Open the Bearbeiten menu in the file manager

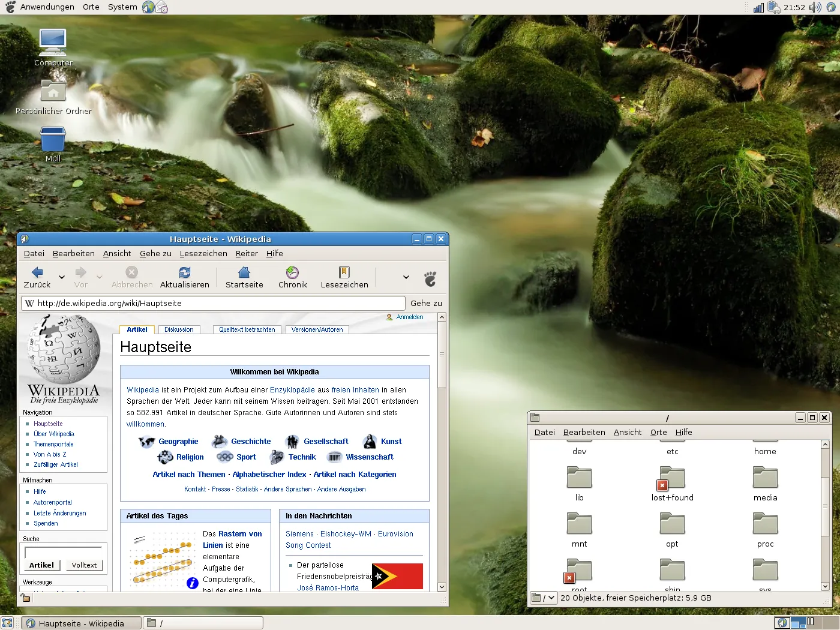click(x=584, y=432)
